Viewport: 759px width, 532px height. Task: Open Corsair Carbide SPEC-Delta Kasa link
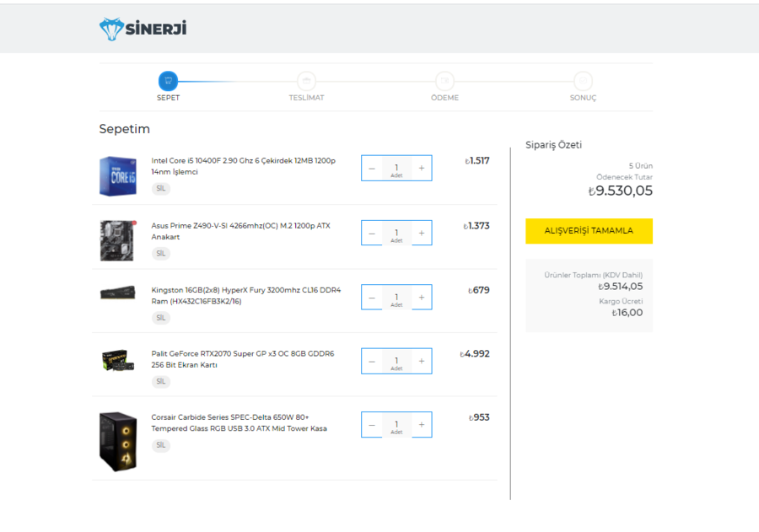[x=240, y=423]
